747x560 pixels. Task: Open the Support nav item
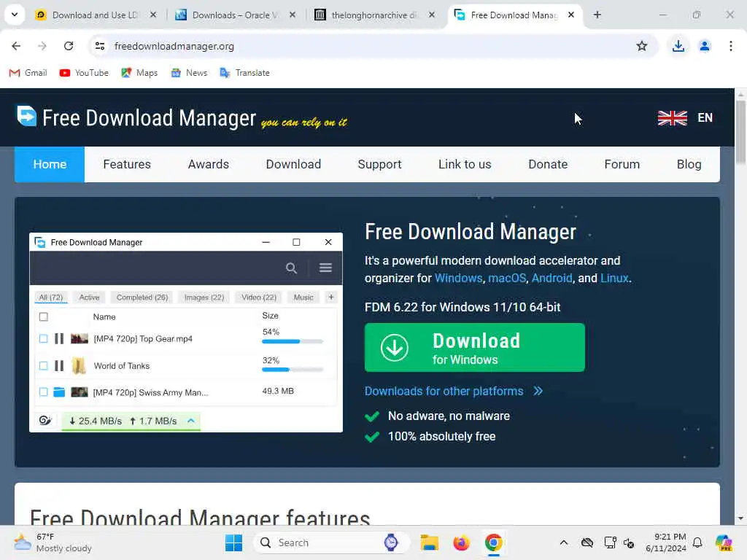pyautogui.click(x=379, y=164)
